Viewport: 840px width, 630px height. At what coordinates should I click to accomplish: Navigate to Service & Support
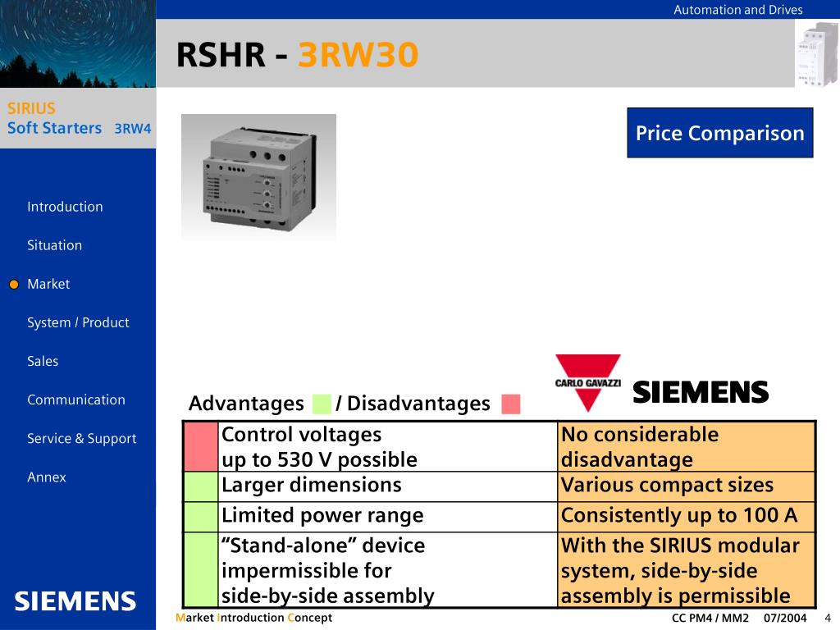click(x=82, y=438)
